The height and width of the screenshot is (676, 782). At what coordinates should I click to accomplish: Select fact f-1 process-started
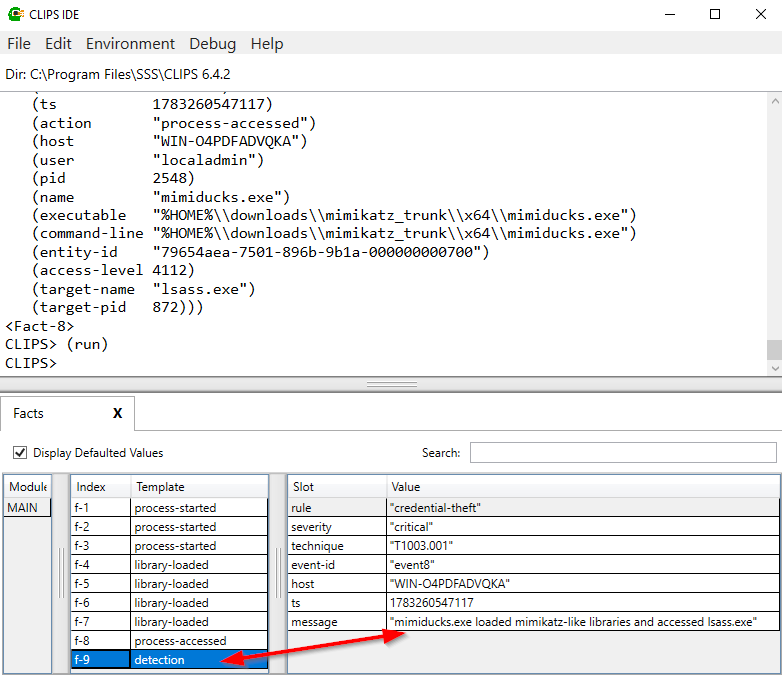pos(170,507)
